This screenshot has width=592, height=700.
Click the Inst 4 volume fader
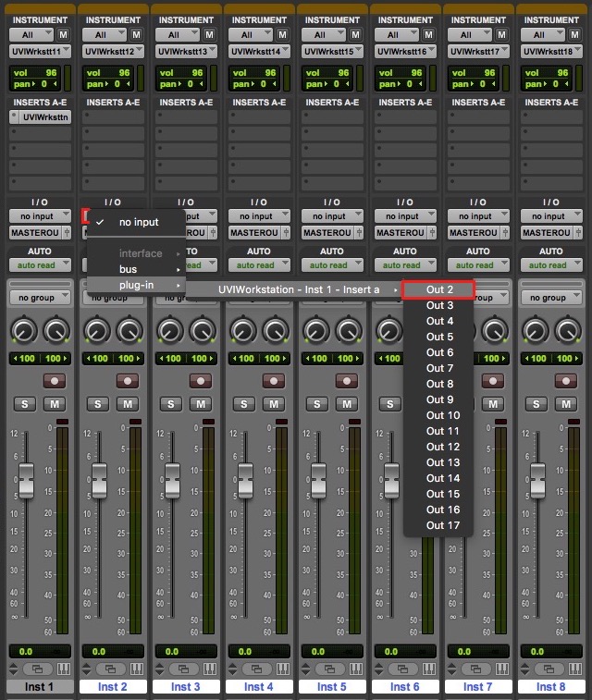pyautogui.click(x=245, y=480)
